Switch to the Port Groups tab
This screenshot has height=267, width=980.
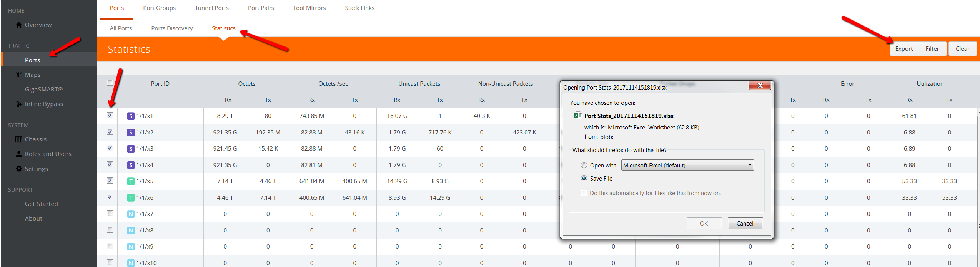click(x=159, y=8)
